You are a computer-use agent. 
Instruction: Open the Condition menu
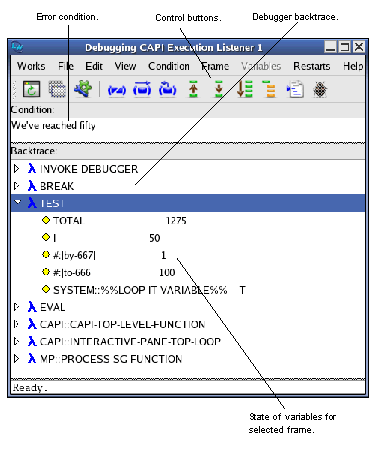click(x=169, y=66)
